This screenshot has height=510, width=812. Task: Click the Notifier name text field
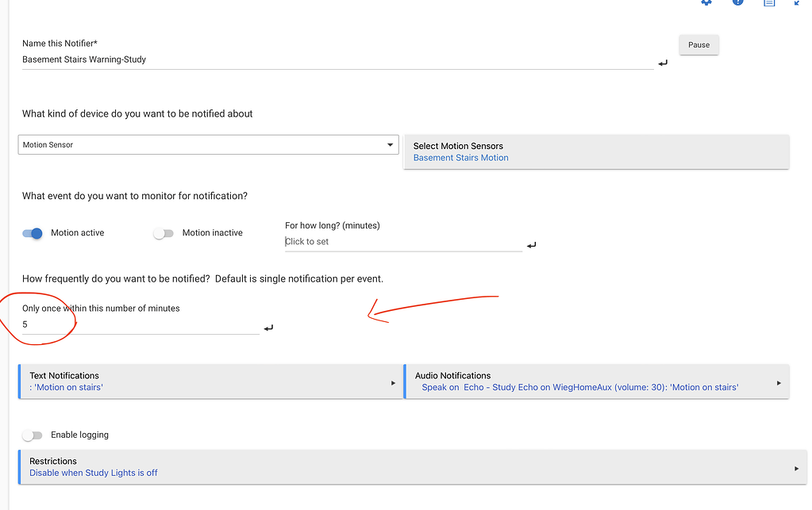[337, 59]
